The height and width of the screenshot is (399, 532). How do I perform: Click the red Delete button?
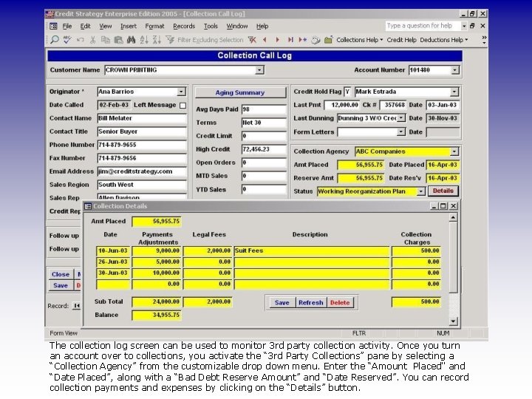click(340, 303)
